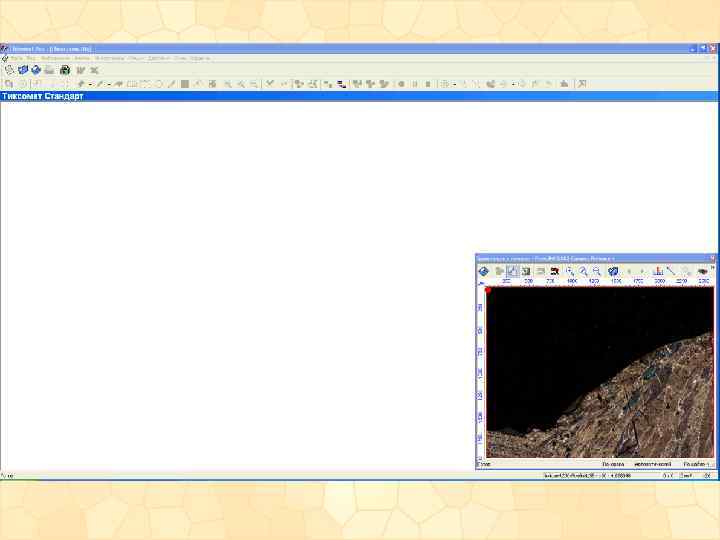Open the dropdown arrow next to pencil tool
The image size is (720, 540).
(x=109, y=84)
